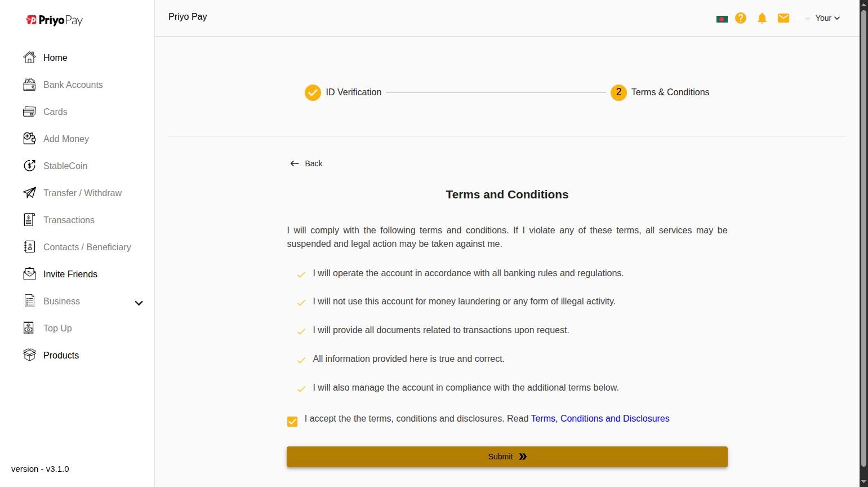868x487 pixels.
Task: Click the Bangladesh flag language icon
Action: (722, 19)
